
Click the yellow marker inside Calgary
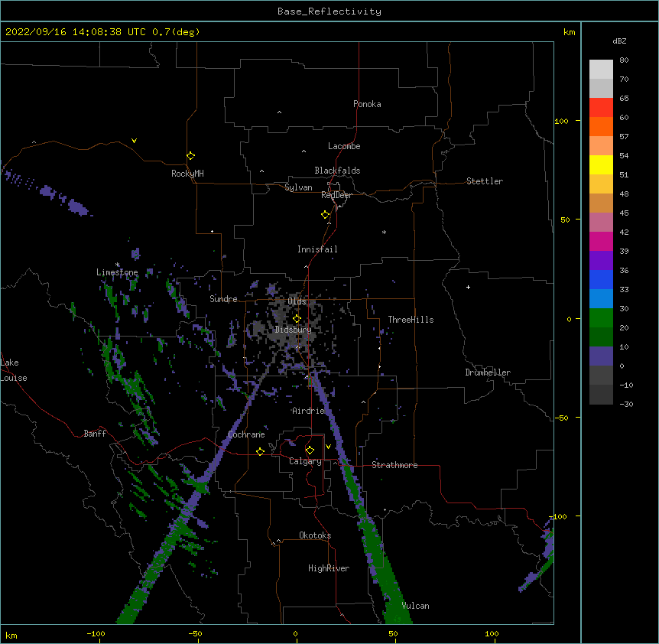click(x=310, y=450)
